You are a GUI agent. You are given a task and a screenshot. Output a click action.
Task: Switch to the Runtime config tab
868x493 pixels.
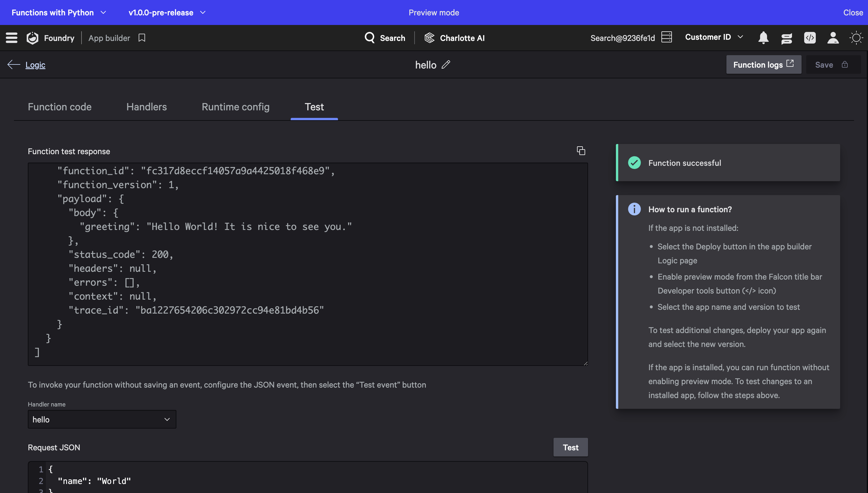(236, 107)
